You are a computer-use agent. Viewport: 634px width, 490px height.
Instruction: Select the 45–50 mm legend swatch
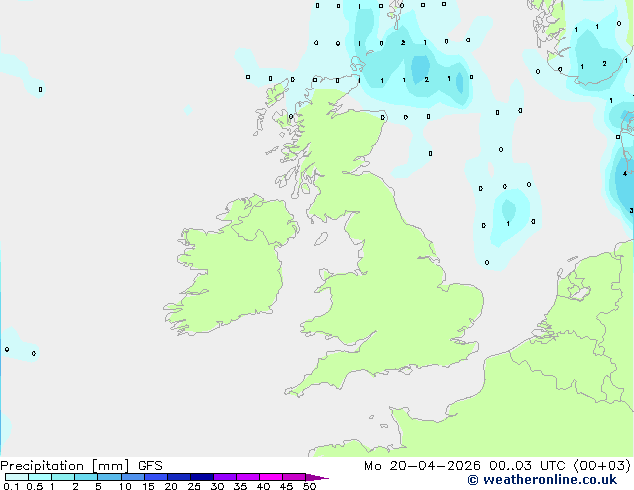point(294,477)
